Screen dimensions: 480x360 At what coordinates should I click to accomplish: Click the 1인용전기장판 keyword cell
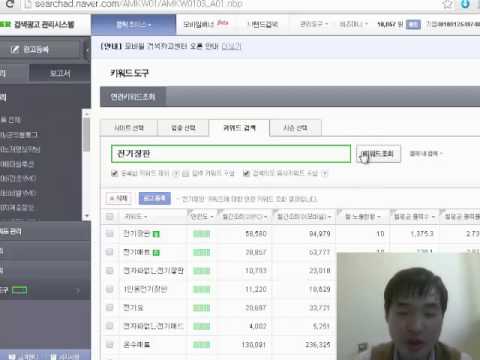pyautogui.click(x=145, y=289)
